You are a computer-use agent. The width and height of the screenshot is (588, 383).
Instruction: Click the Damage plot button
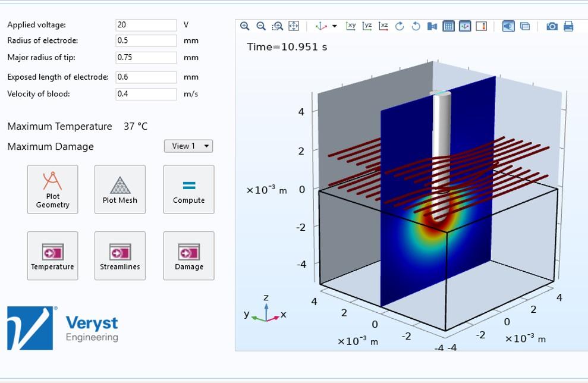point(188,256)
